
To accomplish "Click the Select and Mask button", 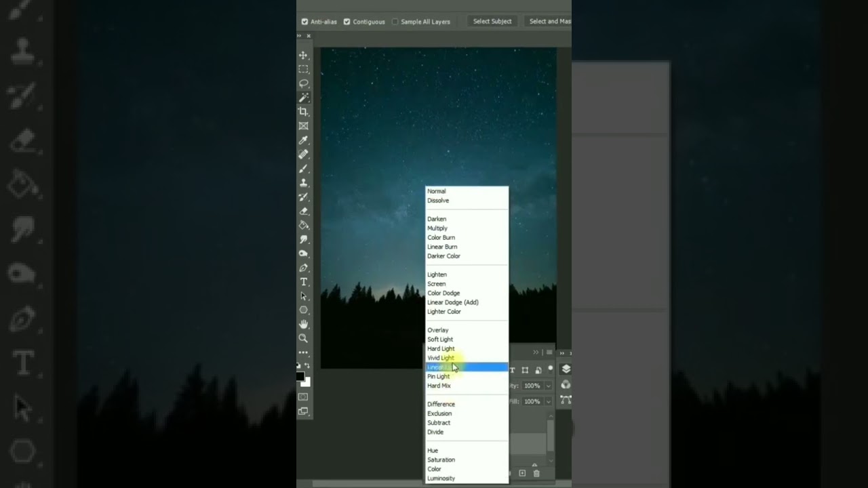I will 549,22.
